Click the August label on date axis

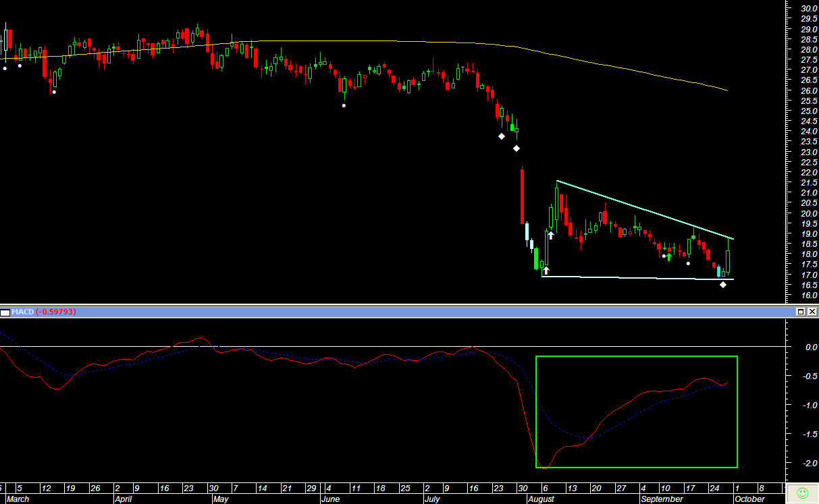point(541,499)
